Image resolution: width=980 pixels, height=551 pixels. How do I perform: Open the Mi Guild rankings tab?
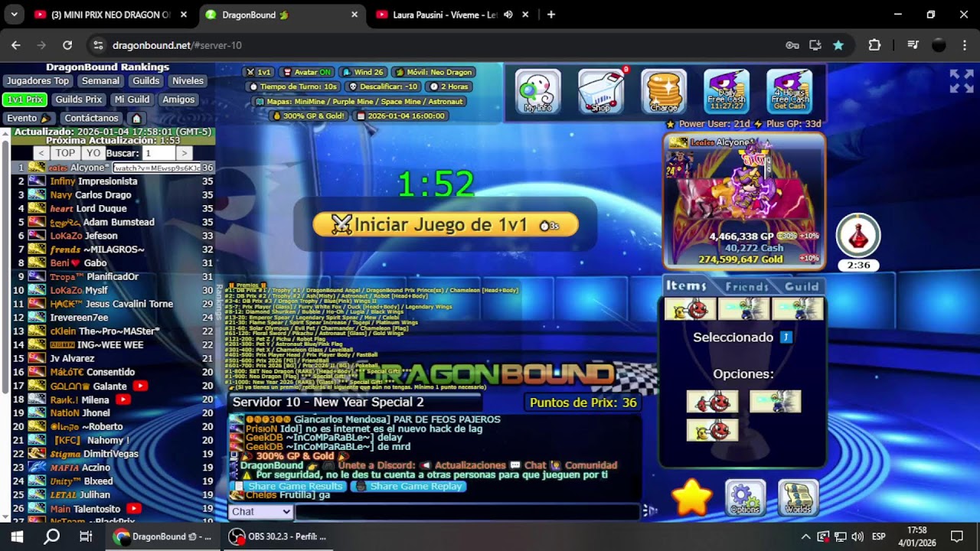[x=132, y=99]
